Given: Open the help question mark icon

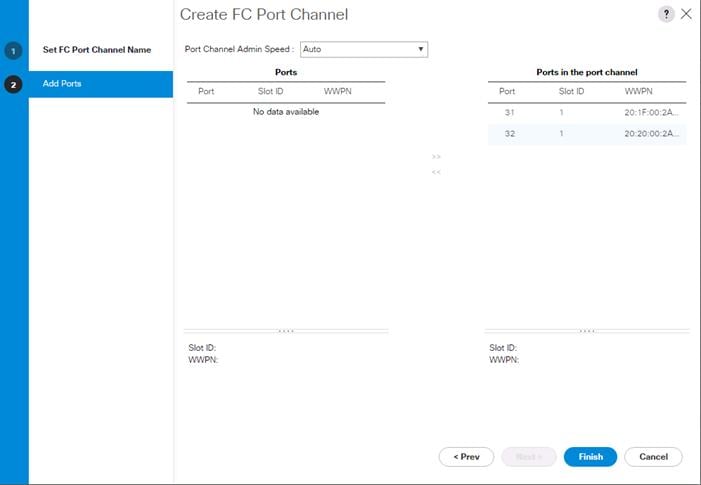Looking at the screenshot, I should click(666, 14).
